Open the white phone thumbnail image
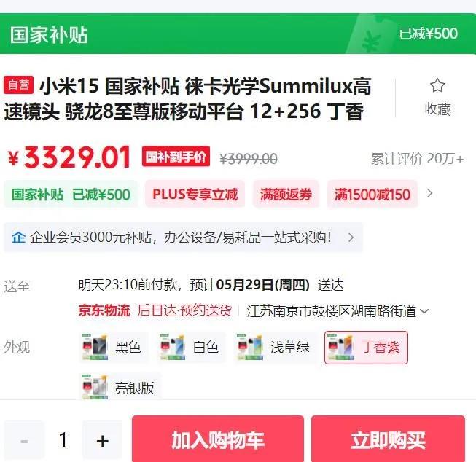Viewport: 476px width, 462px height. pos(172,347)
